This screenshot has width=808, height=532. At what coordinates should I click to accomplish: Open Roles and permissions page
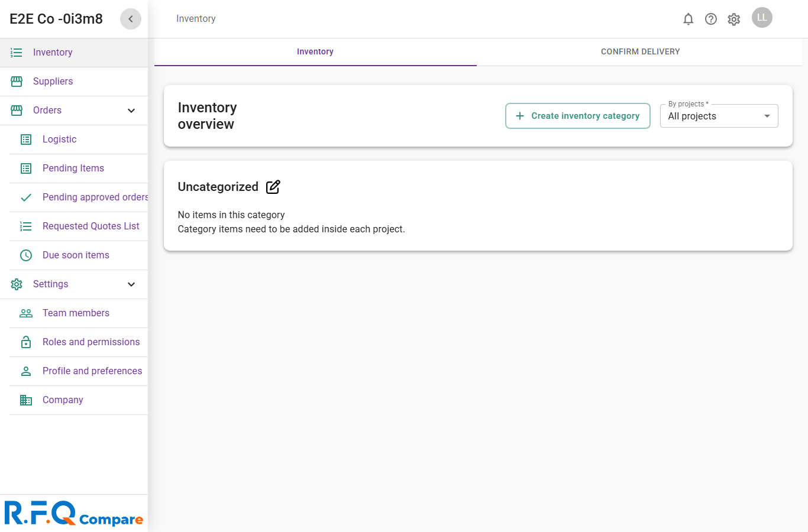[79, 342]
